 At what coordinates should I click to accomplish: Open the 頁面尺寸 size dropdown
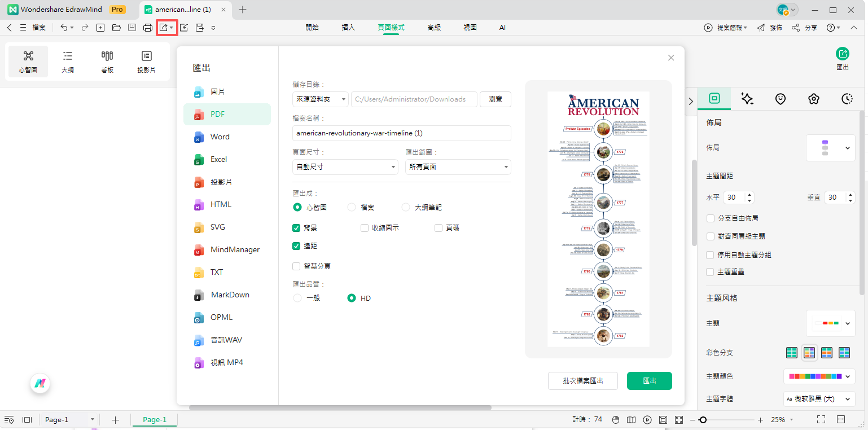coord(345,166)
